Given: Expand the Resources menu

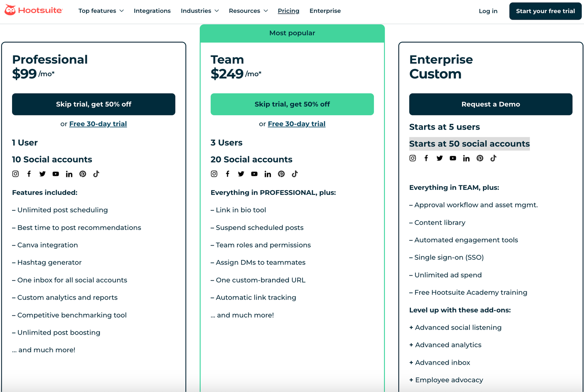Looking at the screenshot, I should point(248,11).
